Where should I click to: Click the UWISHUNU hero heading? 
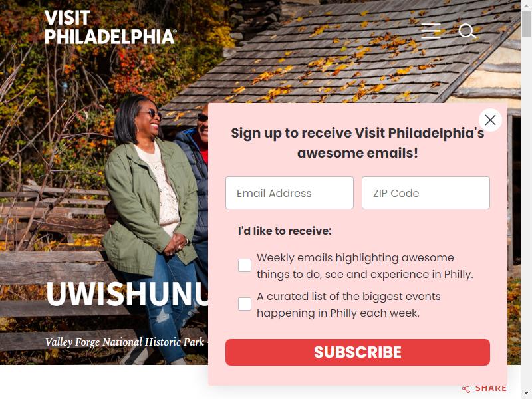(x=127, y=294)
